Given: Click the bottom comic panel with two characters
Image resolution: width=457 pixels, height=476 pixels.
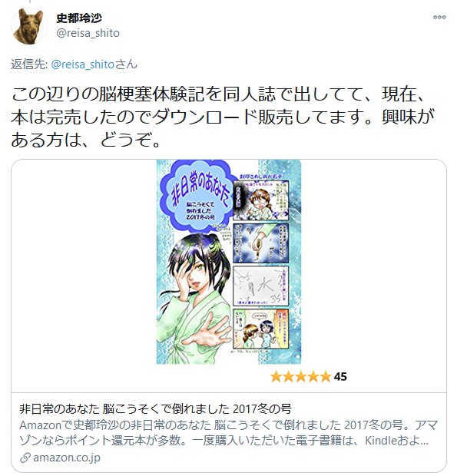Looking at the screenshot, I should pos(261,329).
